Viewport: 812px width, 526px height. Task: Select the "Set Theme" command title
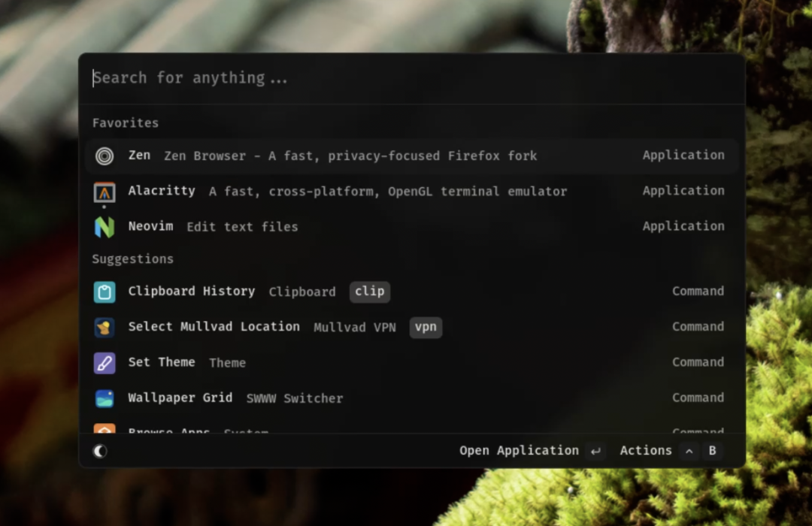[162, 362]
